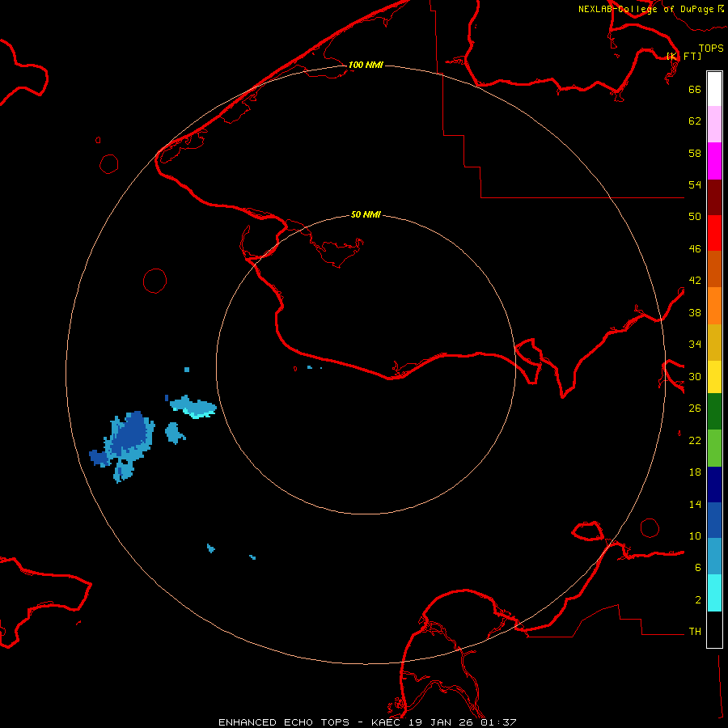Click the dark red 54 kft swatch
Screen dimensions: 728x728
click(714, 197)
